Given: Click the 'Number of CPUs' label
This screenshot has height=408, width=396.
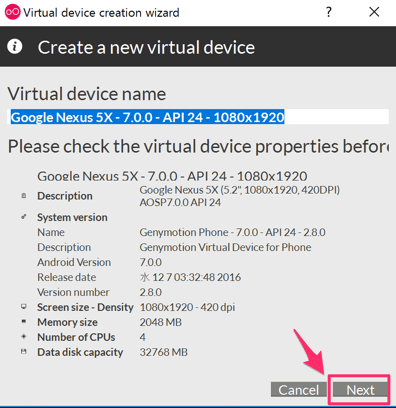Looking at the screenshot, I should (x=76, y=337).
